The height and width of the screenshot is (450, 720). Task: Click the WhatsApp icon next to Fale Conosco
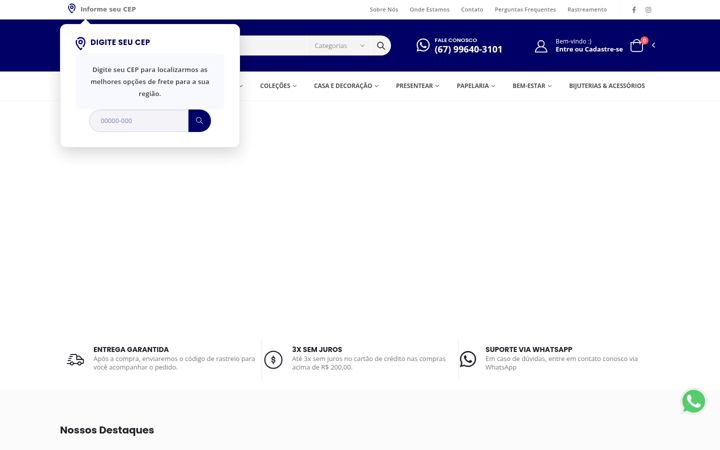coord(423,45)
